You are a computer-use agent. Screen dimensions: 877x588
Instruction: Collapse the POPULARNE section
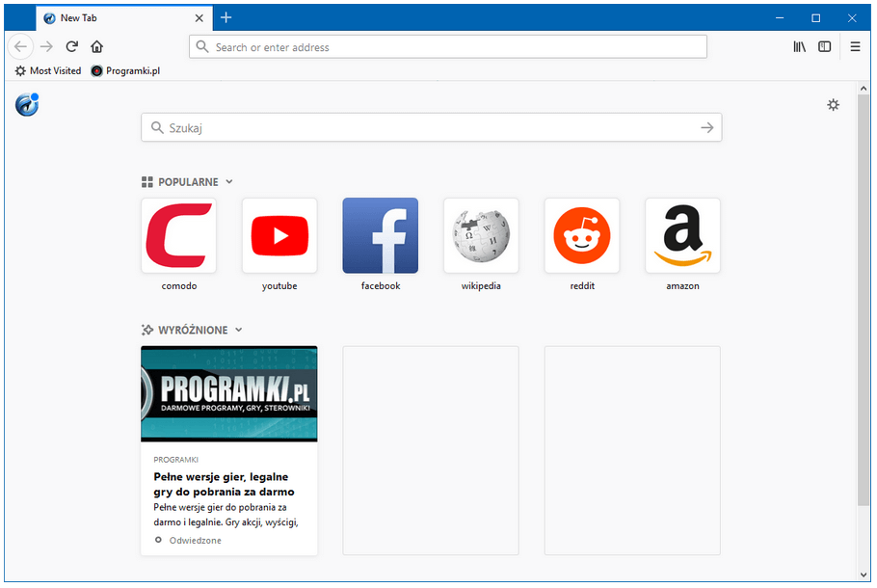tap(229, 182)
